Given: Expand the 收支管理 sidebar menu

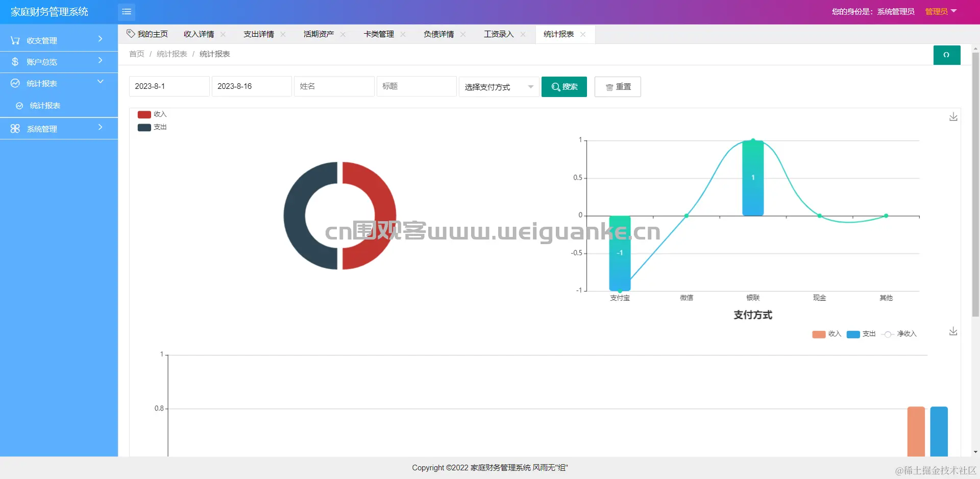Looking at the screenshot, I should [x=59, y=40].
